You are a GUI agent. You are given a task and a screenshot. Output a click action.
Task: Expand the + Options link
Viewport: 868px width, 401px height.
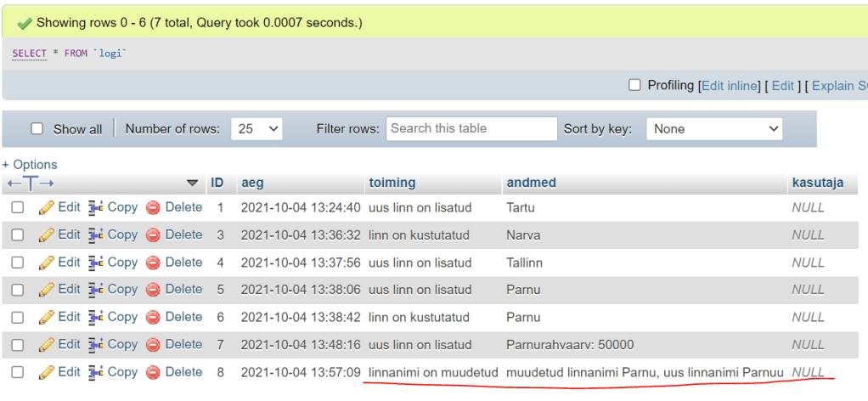(30, 164)
